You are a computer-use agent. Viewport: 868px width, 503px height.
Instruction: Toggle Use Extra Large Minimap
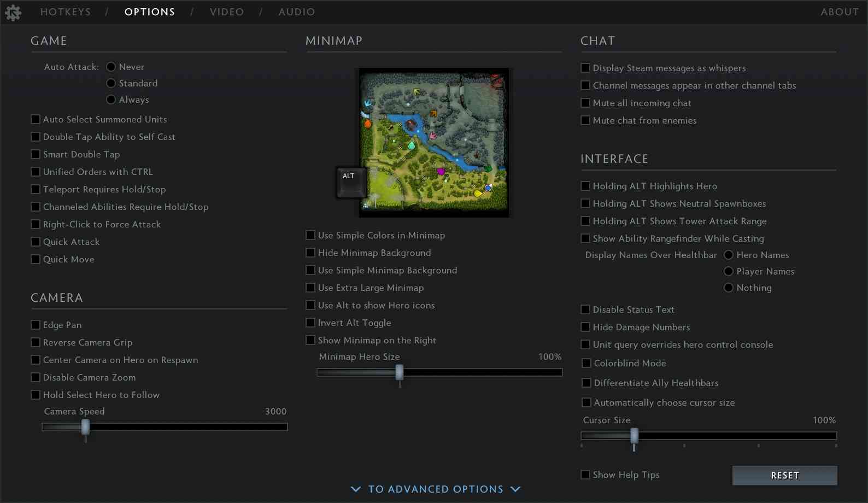coord(310,288)
